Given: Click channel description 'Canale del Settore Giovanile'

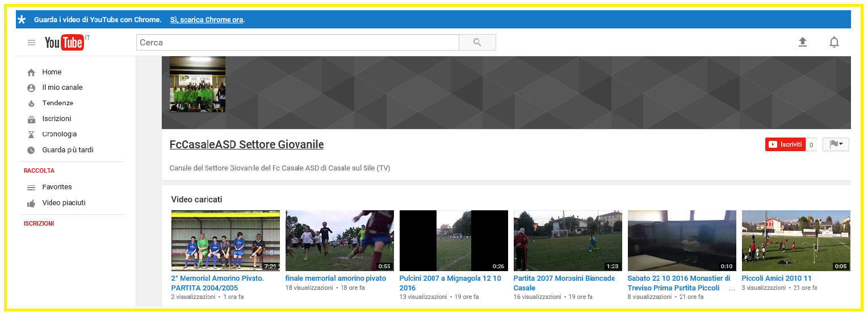Looking at the screenshot, I should (x=280, y=168).
